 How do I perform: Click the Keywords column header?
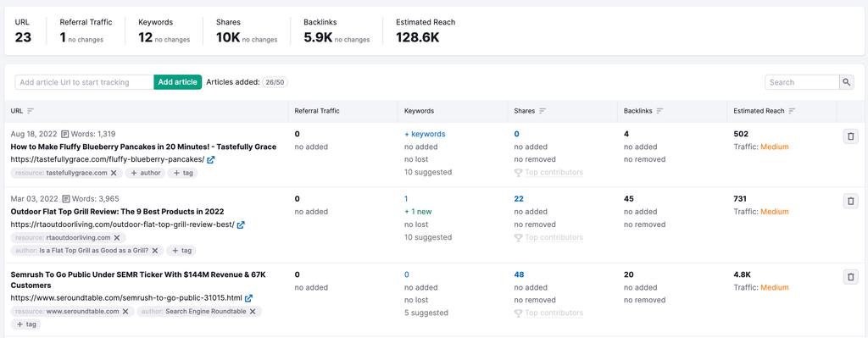pyautogui.click(x=419, y=111)
